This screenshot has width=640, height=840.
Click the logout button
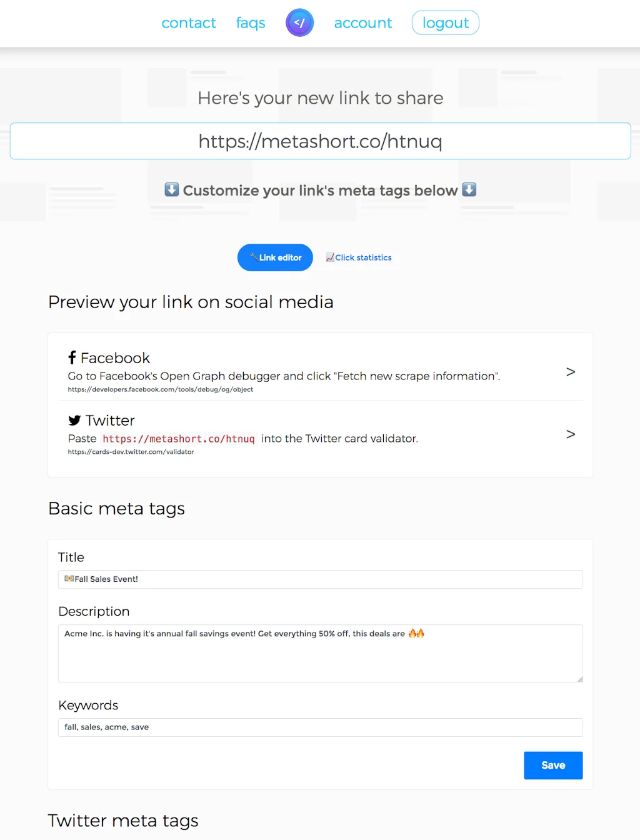click(445, 22)
